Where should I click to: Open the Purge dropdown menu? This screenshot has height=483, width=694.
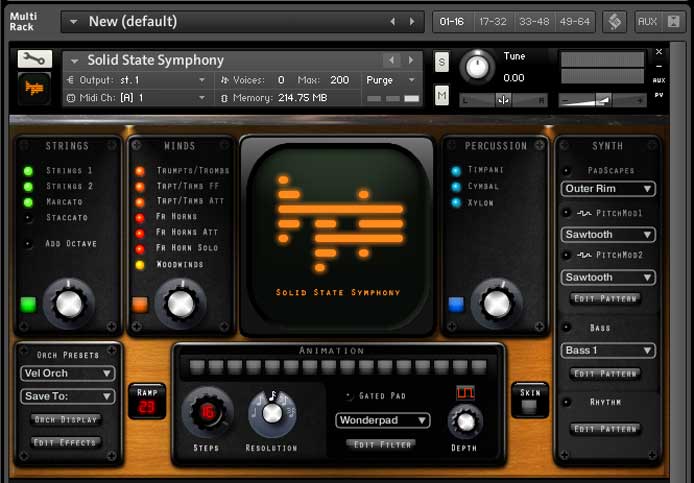point(390,80)
